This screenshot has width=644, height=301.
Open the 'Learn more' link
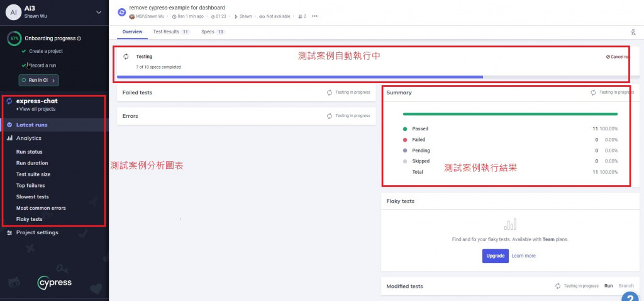pyautogui.click(x=524, y=256)
